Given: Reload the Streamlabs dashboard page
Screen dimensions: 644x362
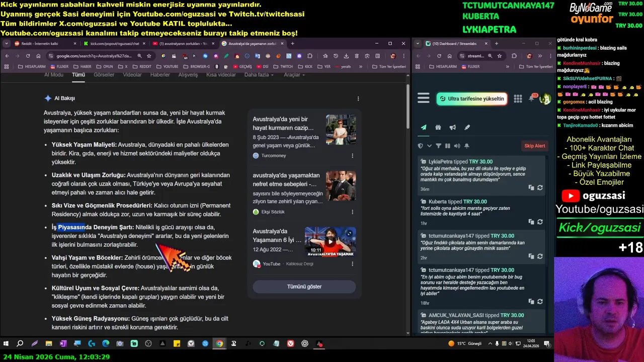Looking at the screenshot, I should [439, 56].
